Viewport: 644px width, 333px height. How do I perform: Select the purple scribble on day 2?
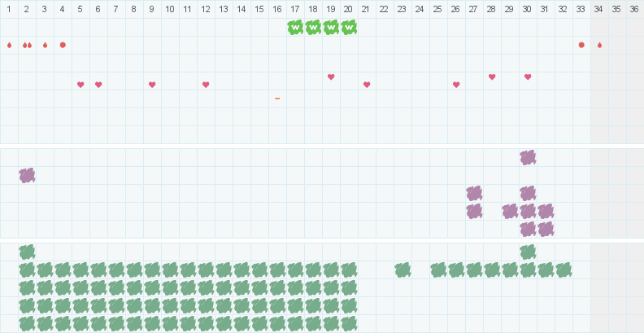27,175
